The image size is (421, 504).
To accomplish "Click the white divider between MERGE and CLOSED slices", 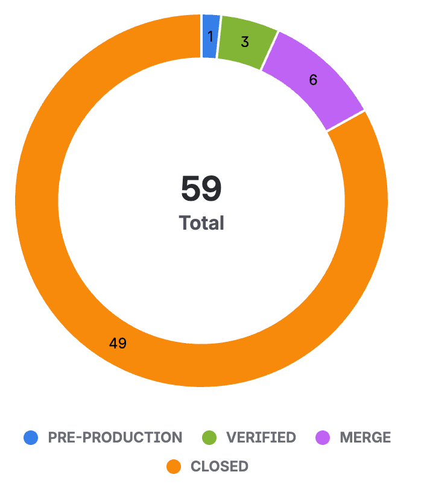I will coord(346,121).
